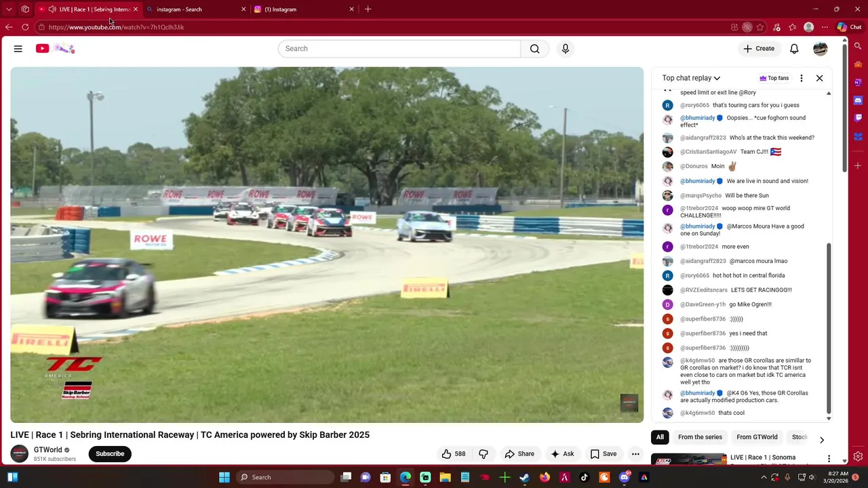The height and width of the screenshot is (488, 868).
Task: Click the Create button
Action: (x=758, y=49)
